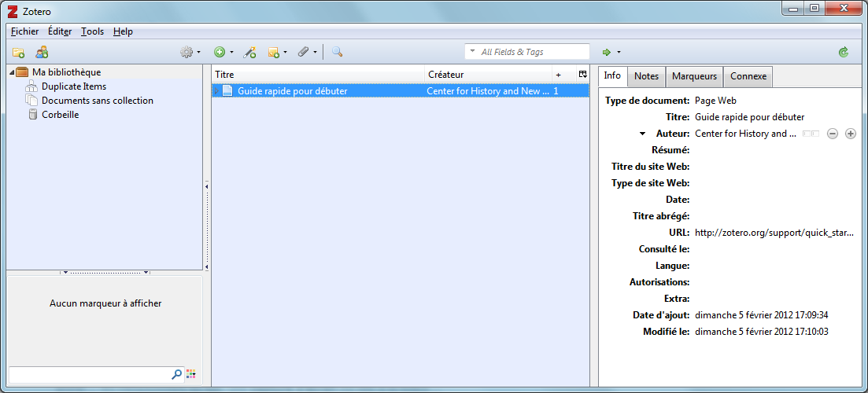Click the New Group people icon
Viewport: 868px width, 393px height.
(42, 52)
